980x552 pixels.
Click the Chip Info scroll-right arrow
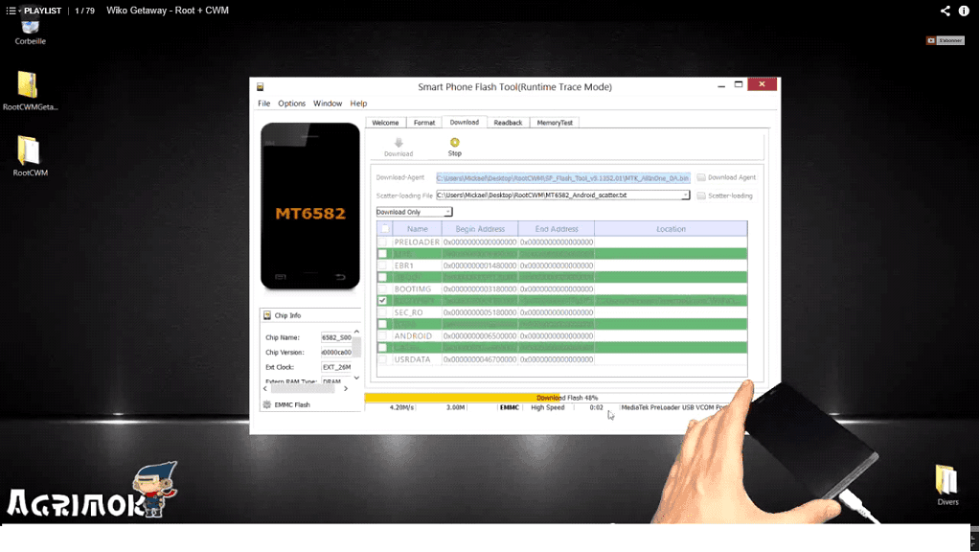click(346, 389)
